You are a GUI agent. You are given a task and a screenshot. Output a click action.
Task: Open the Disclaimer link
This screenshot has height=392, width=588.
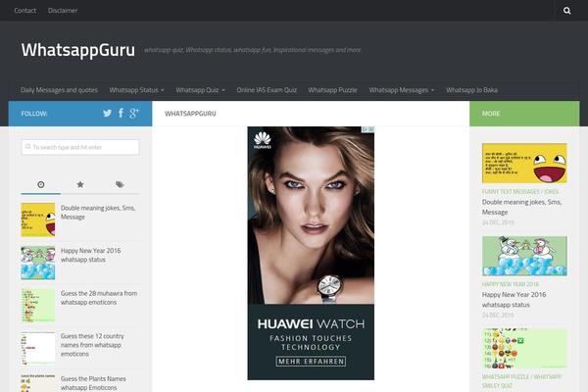63,11
